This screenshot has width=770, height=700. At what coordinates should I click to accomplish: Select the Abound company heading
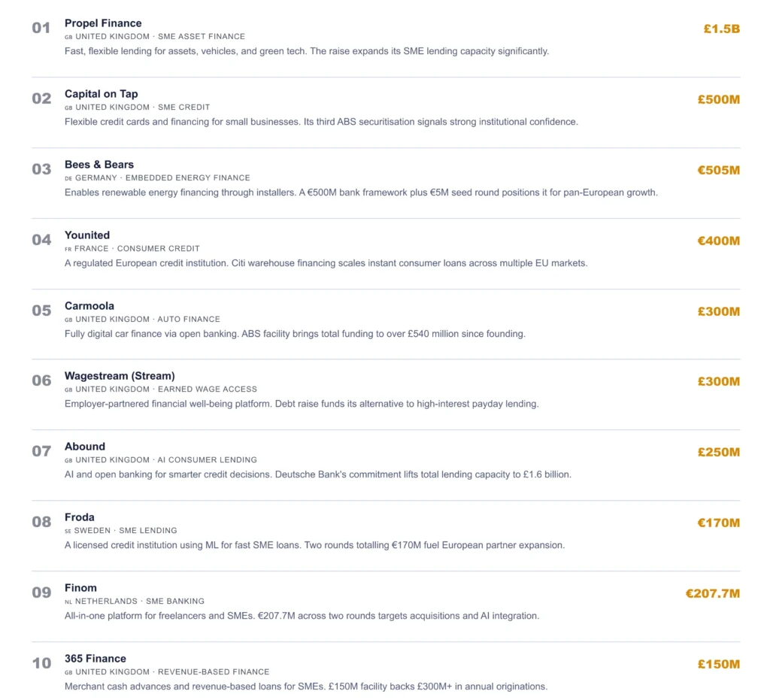(85, 447)
